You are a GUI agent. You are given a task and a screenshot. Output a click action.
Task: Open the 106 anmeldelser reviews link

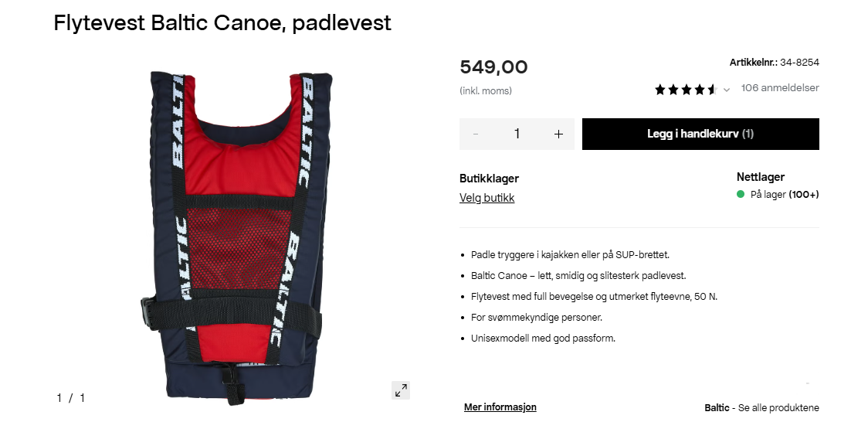click(x=780, y=87)
